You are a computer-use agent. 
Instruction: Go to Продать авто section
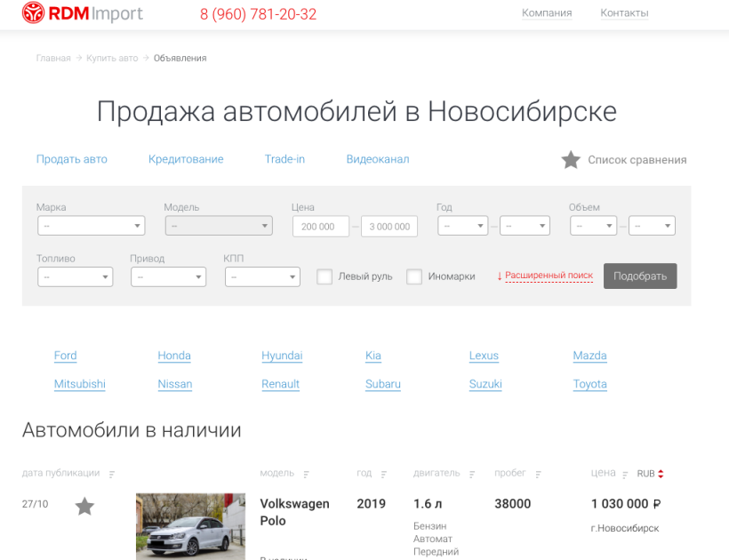tap(72, 159)
